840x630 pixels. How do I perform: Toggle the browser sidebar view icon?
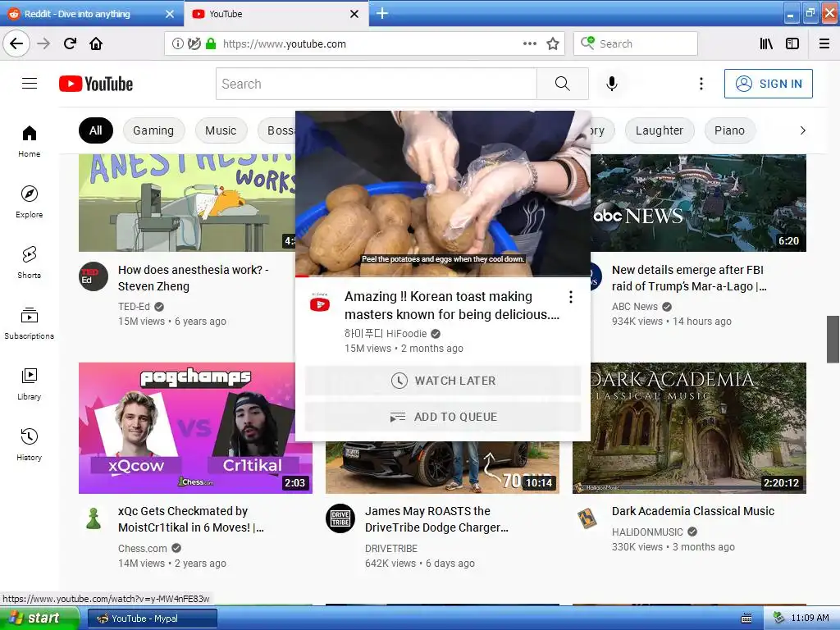tap(792, 43)
